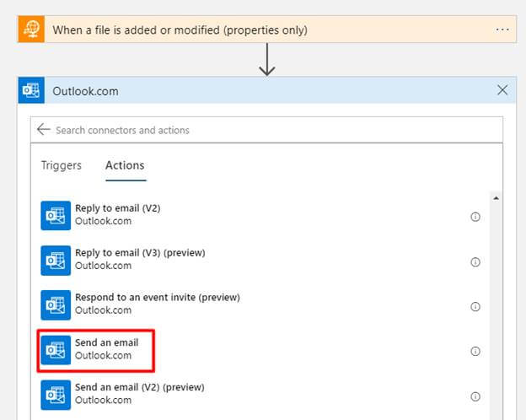The width and height of the screenshot is (526, 420).
Task: Click the scroll up arrow in actions list
Action: [496, 198]
